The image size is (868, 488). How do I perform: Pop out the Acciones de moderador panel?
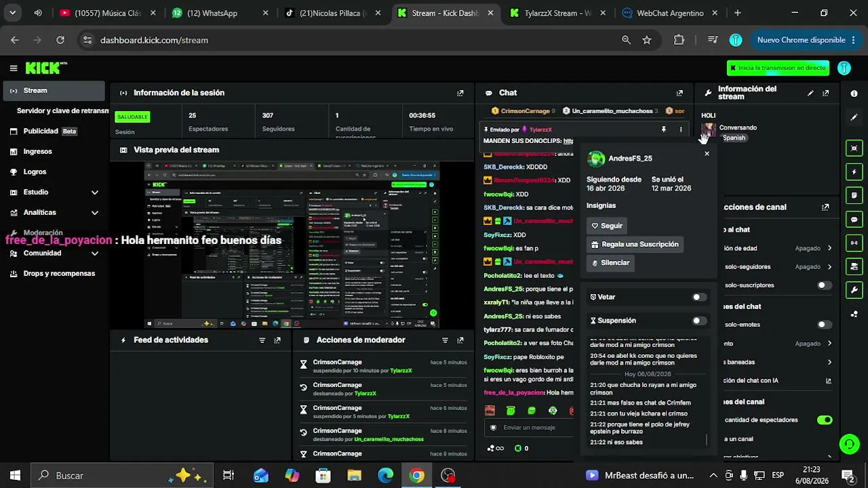pos(460,340)
